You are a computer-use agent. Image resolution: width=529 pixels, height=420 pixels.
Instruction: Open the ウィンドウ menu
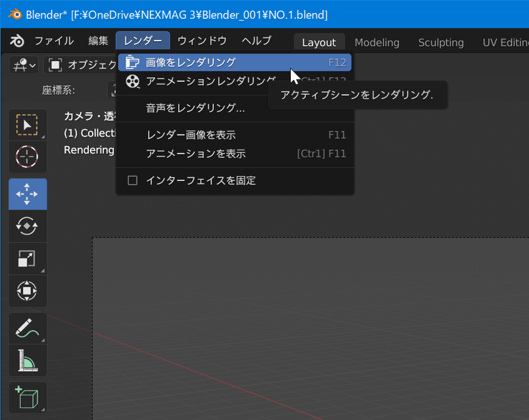(x=202, y=41)
